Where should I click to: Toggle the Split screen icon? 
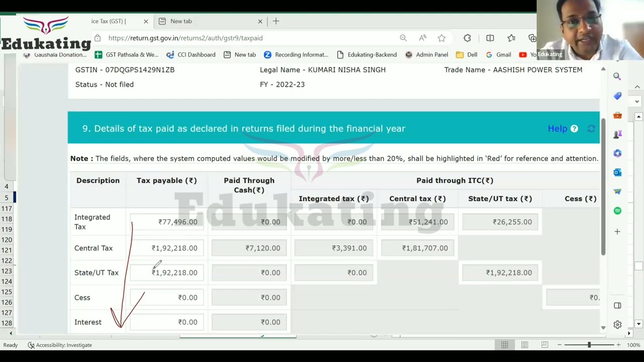point(490,38)
